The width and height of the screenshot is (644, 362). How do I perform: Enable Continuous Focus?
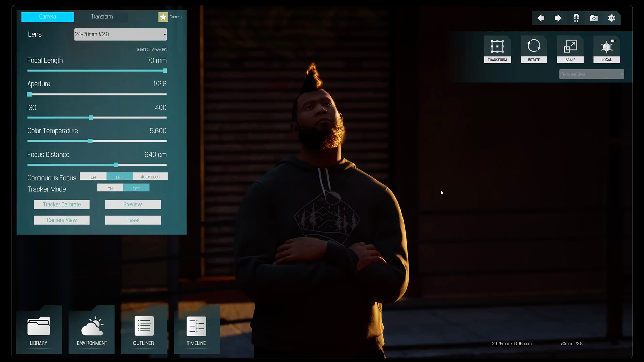93,176
